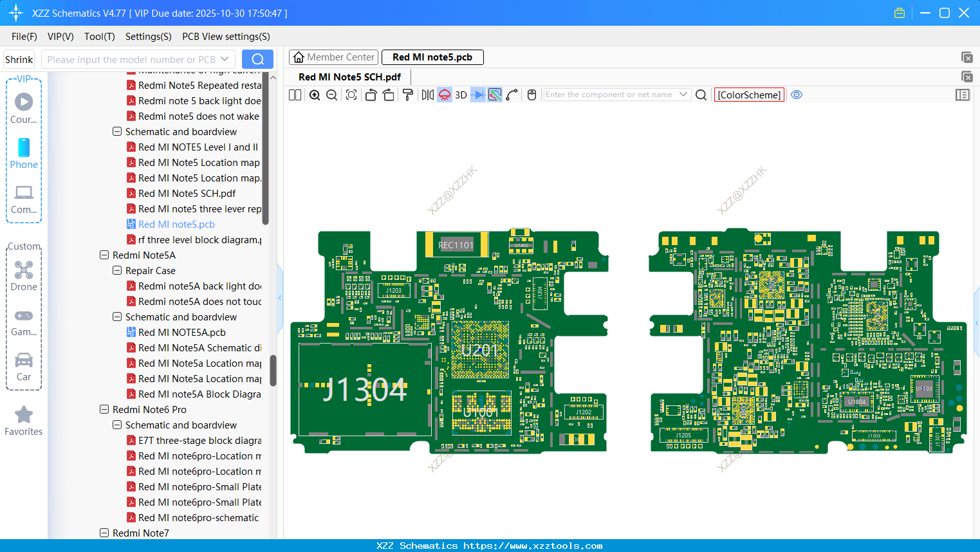Viewport: 980px width, 552px height.
Task: Click the split view layout icon
Action: click(295, 95)
